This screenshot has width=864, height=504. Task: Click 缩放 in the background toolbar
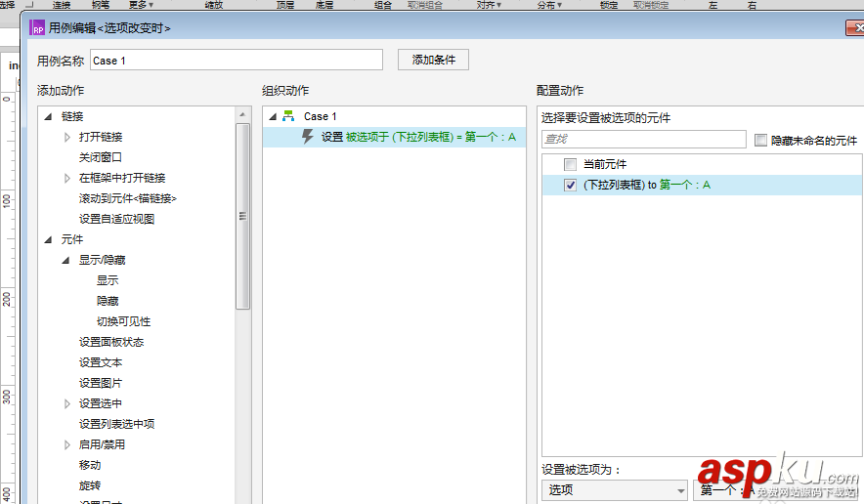[214, 5]
